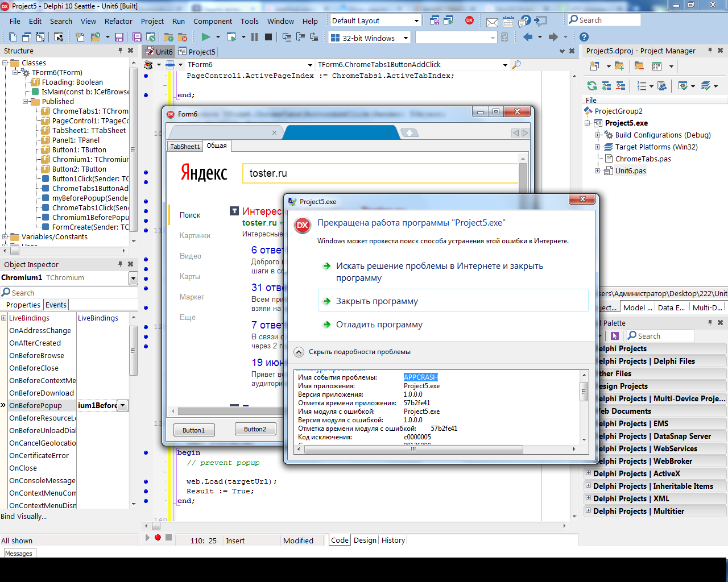Open the Chromium1 component selector dropdown
The height and width of the screenshot is (582, 728).
[x=133, y=278]
